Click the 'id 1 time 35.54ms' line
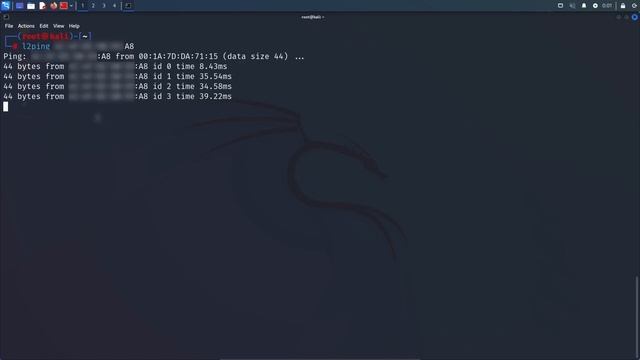The height and width of the screenshot is (360, 640). 192,76
